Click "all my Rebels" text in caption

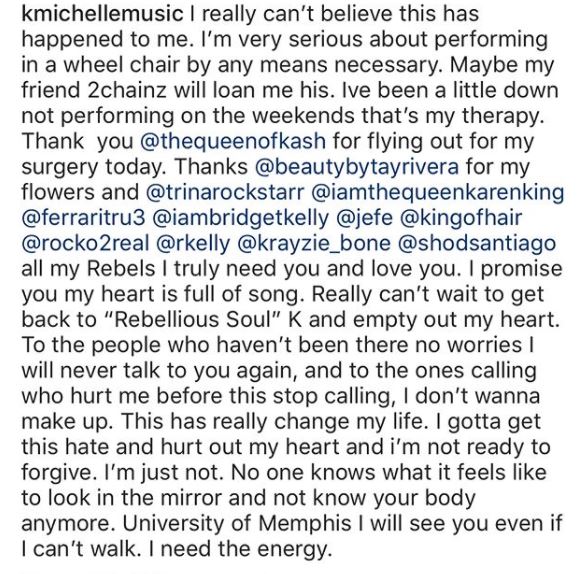tap(88, 269)
